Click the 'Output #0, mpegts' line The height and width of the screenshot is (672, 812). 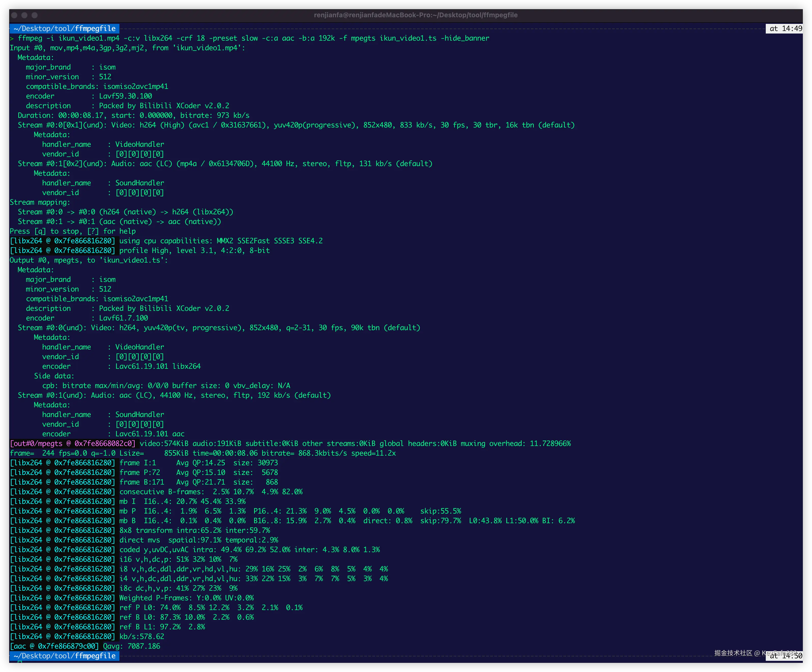point(89,261)
